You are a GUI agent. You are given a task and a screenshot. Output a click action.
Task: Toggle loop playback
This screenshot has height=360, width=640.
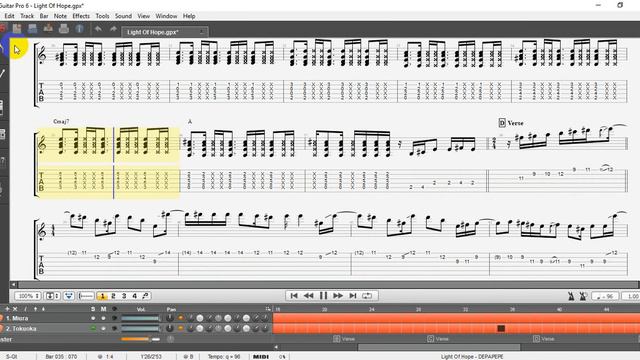367,296
